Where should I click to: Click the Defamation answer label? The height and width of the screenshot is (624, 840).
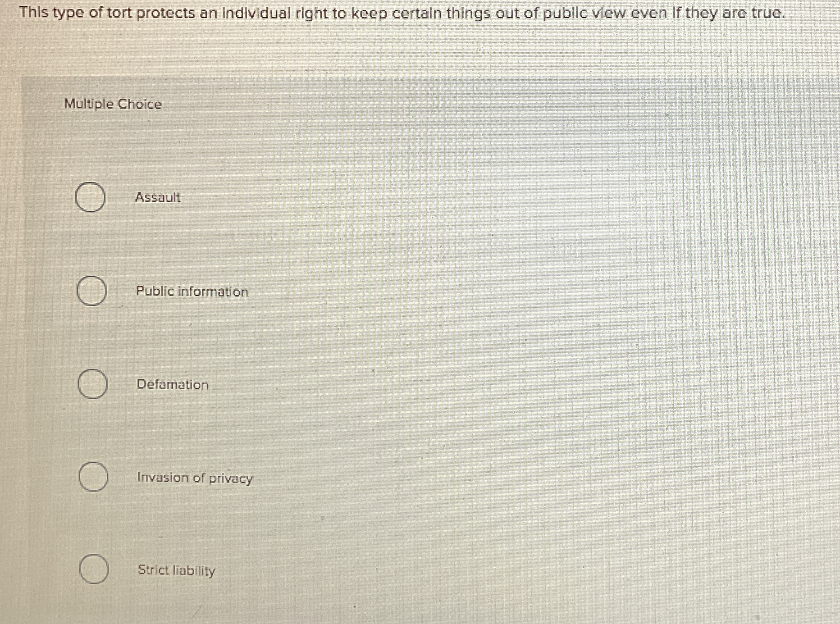click(172, 385)
